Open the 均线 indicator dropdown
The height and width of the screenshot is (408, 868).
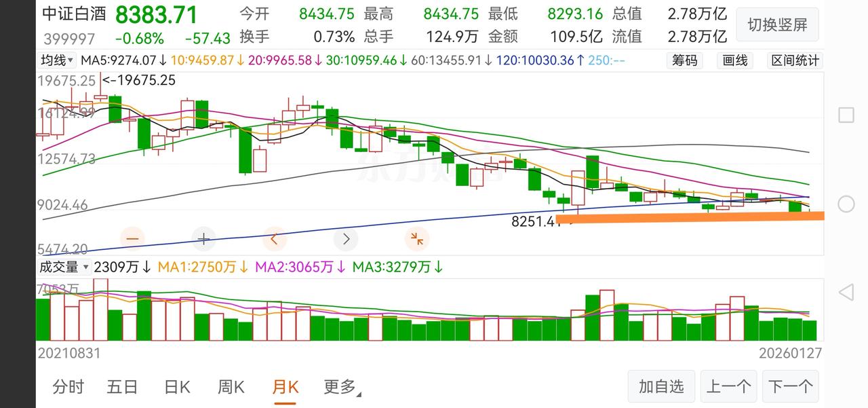coord(57,60)
